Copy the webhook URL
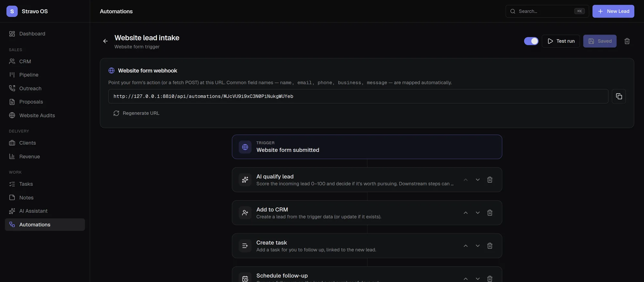The image size is (644, 282). tap(619, 96)
